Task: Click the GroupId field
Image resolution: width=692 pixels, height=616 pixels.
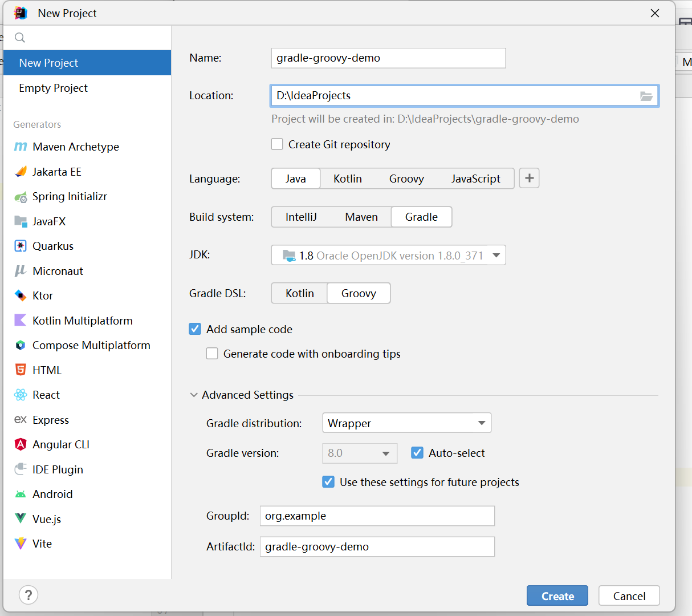Action: click(377, 516)
